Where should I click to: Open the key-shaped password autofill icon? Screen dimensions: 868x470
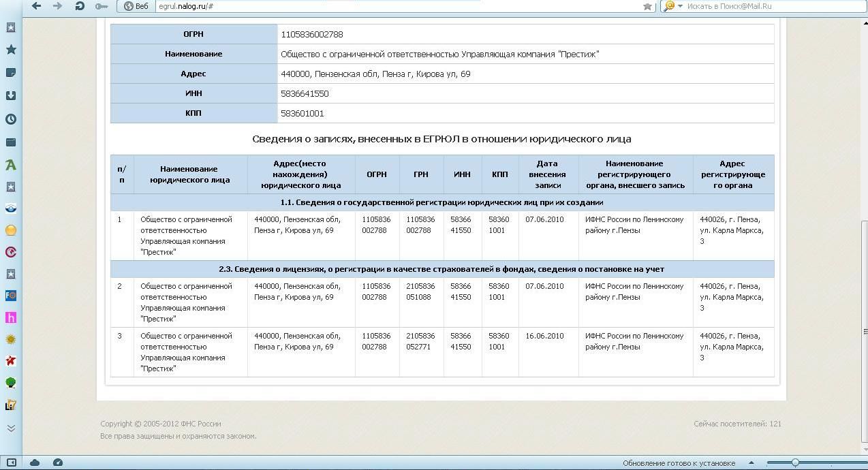point(102,6)
